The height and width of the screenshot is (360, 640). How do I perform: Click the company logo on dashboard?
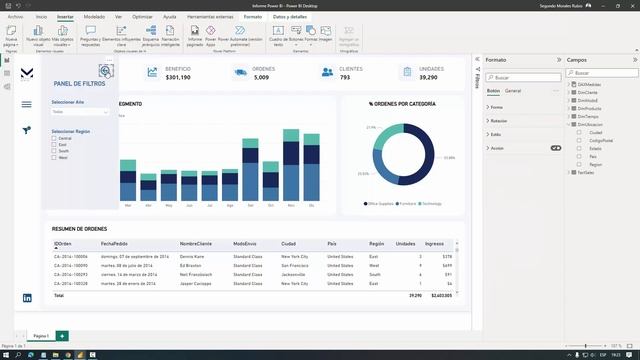(27, 73)
